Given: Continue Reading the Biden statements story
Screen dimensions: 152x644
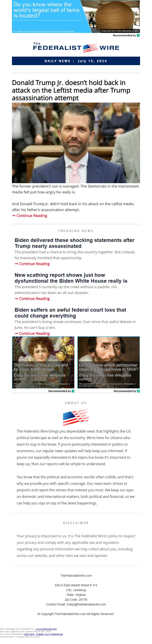Looking at the screenshot, I should click(x=32, y=264).
